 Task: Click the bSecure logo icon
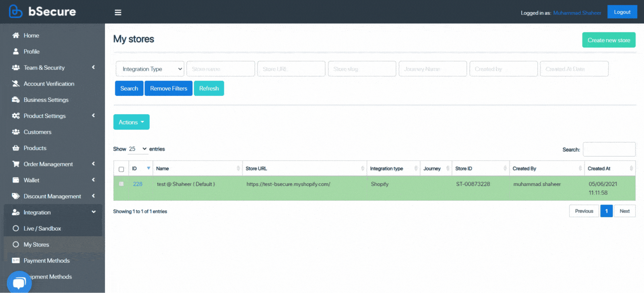[15, 12]
